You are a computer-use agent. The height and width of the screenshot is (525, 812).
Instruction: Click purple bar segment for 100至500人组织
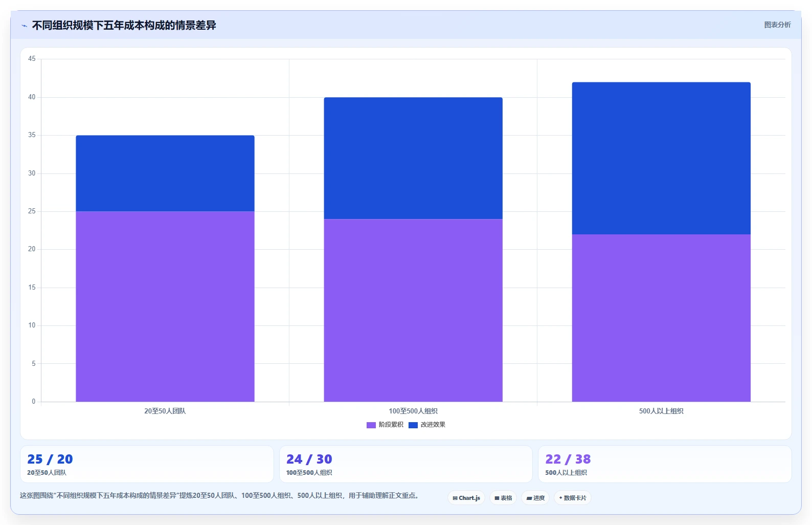[x=413, y=310]
